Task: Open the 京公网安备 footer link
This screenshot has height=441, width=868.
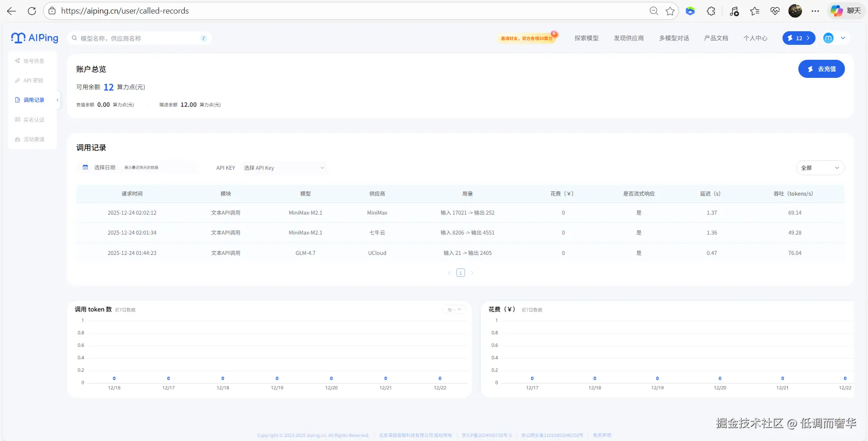Action: pyautogui.click(x=552, y=435)
